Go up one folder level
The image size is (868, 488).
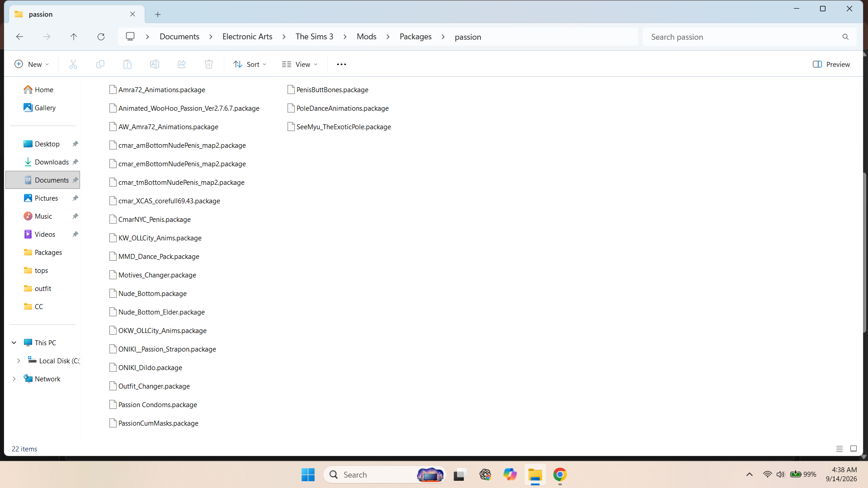(x=74, y=37)
